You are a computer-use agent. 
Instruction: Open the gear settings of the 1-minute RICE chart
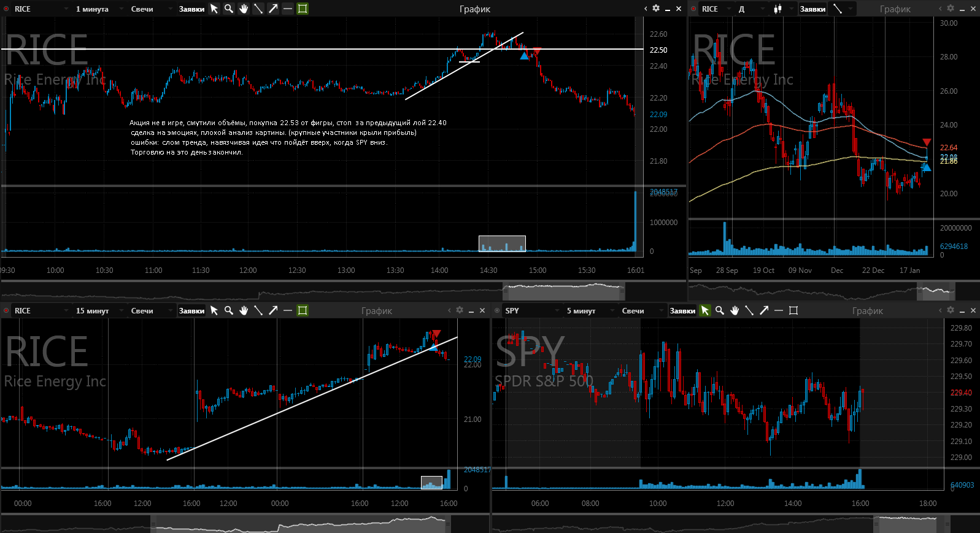tap(656, 9)
